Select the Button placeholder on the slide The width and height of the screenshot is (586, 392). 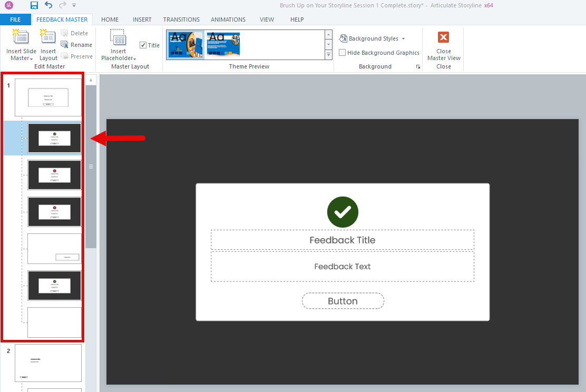click(x=343, y=301)
